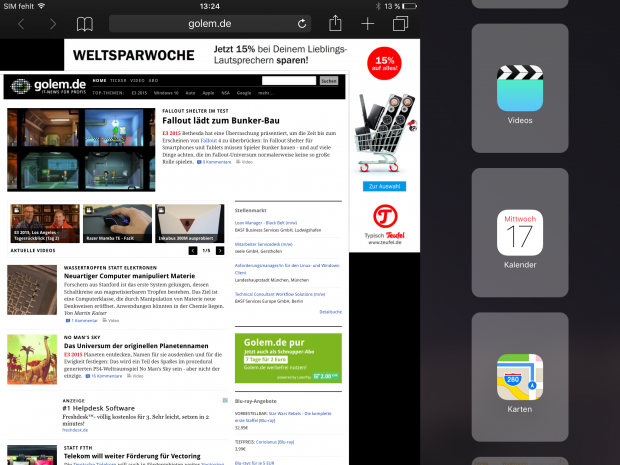Open the Kalender app icon
Viewport: 620px width, 465px height.
click(x=520, y=232)
